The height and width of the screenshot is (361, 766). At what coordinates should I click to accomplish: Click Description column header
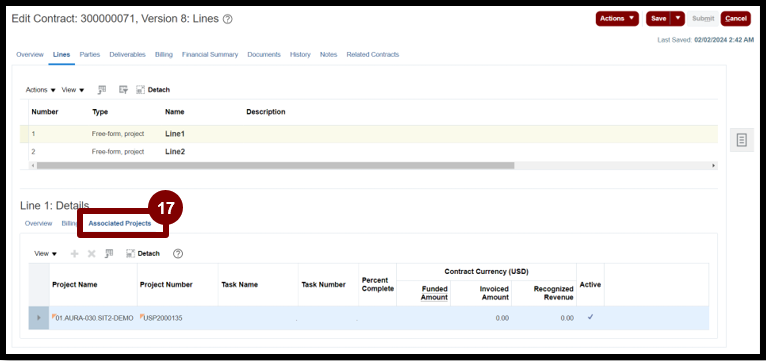[x=266, y=112]
